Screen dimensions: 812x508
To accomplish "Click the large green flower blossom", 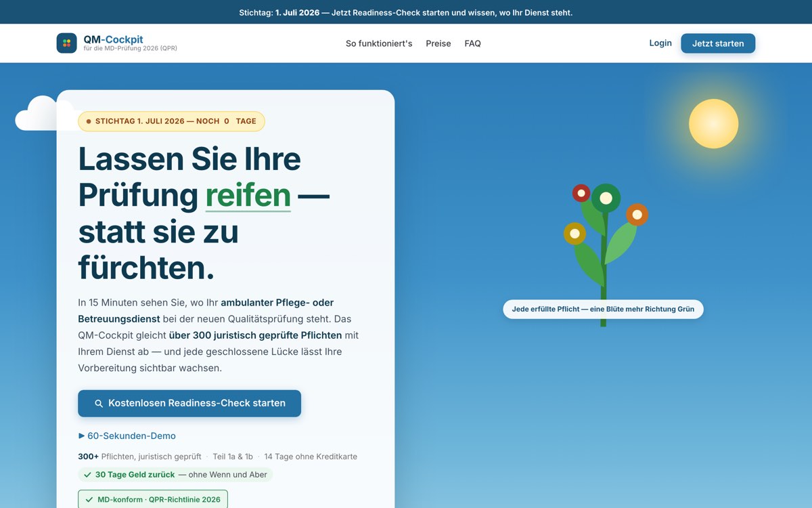I will pos(606,198).
